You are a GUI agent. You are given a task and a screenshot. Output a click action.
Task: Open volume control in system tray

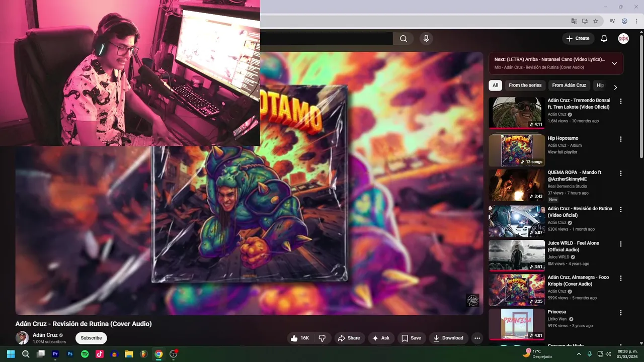608,354
